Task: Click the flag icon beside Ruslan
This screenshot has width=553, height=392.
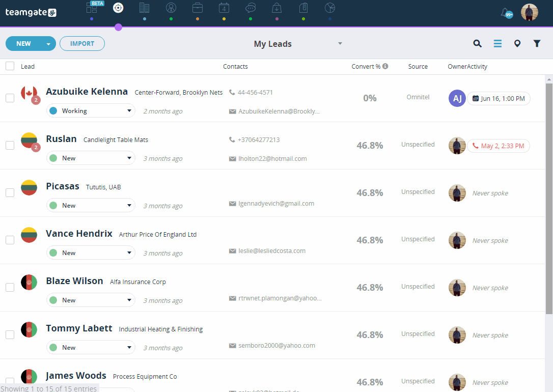Action: (29, 141)
